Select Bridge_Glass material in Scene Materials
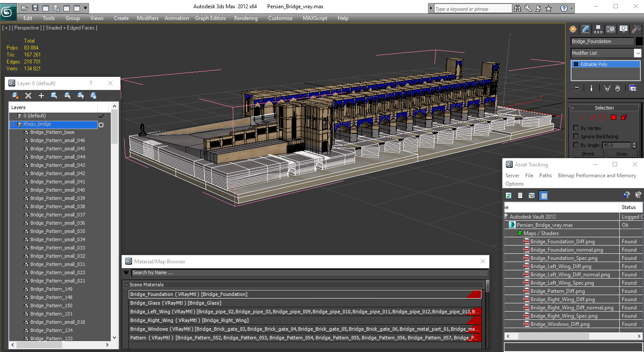The width and height of the screenshot is (644, 352). (305, 303)
